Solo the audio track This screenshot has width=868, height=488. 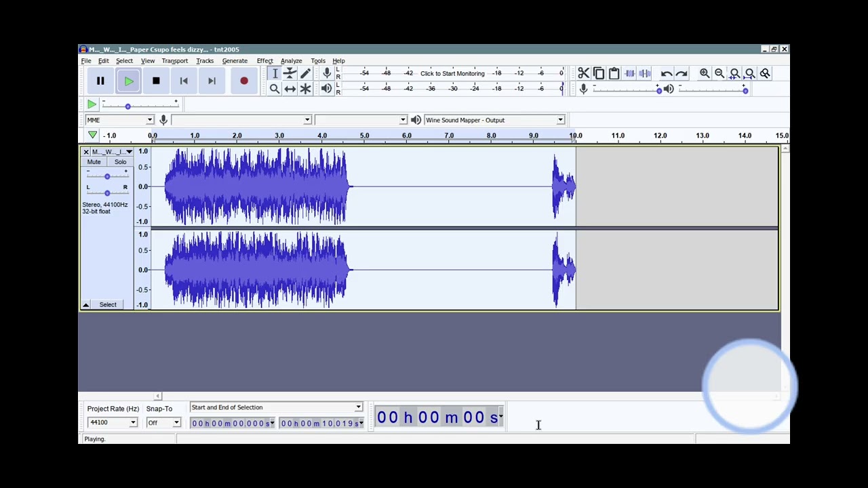coord(120,162)
